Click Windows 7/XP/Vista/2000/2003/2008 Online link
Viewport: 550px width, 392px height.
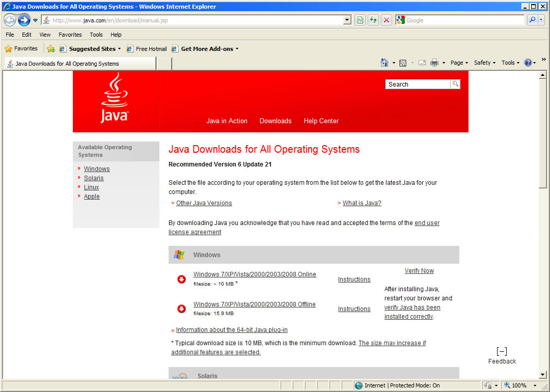coord(255,274)
